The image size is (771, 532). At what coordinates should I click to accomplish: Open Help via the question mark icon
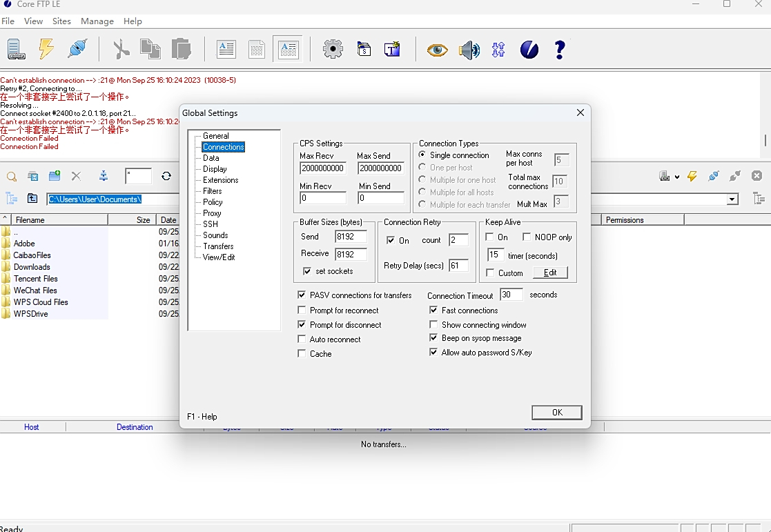coord(560,49)
